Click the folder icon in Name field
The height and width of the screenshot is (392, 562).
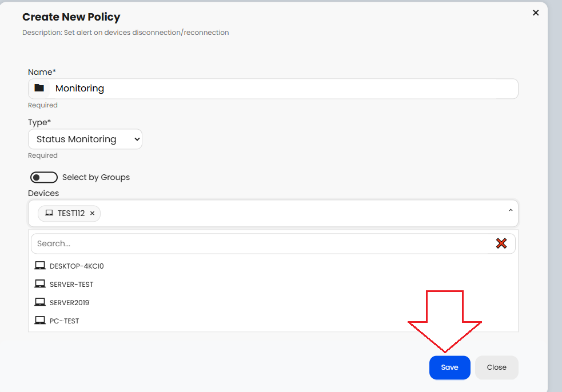coord(39,88)
